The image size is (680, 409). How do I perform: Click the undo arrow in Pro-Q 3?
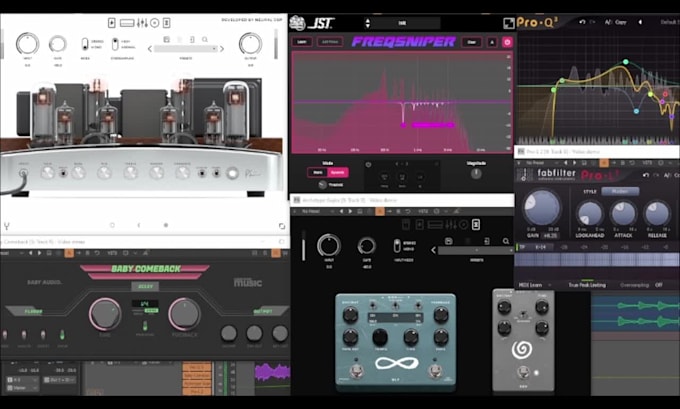(582, 22)
